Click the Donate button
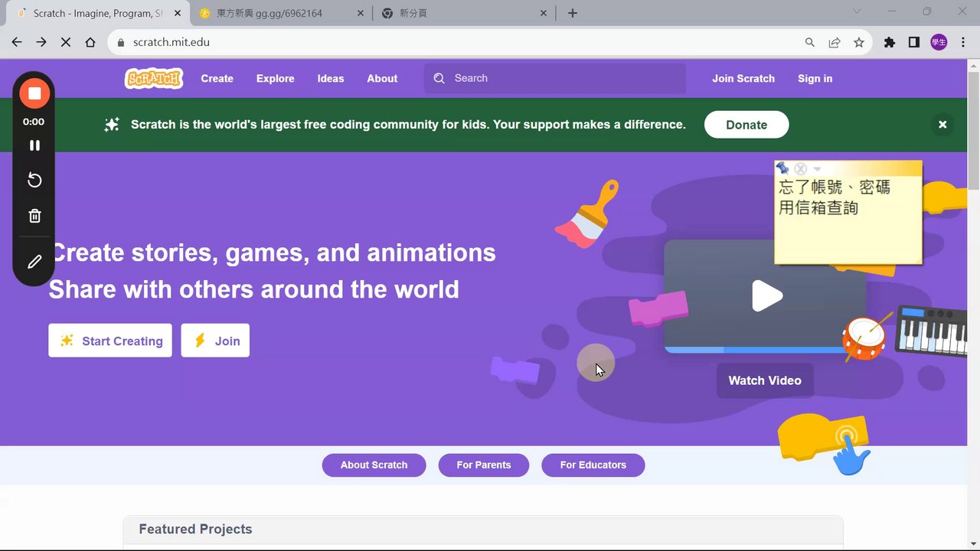This screenshot has height=551, width=980. coord(746,125)
